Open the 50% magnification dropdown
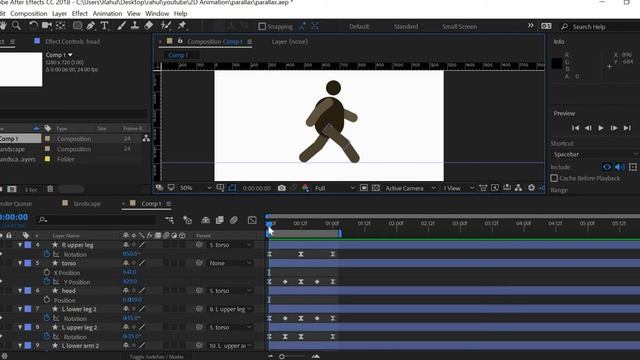 click(x=196, y=188)
